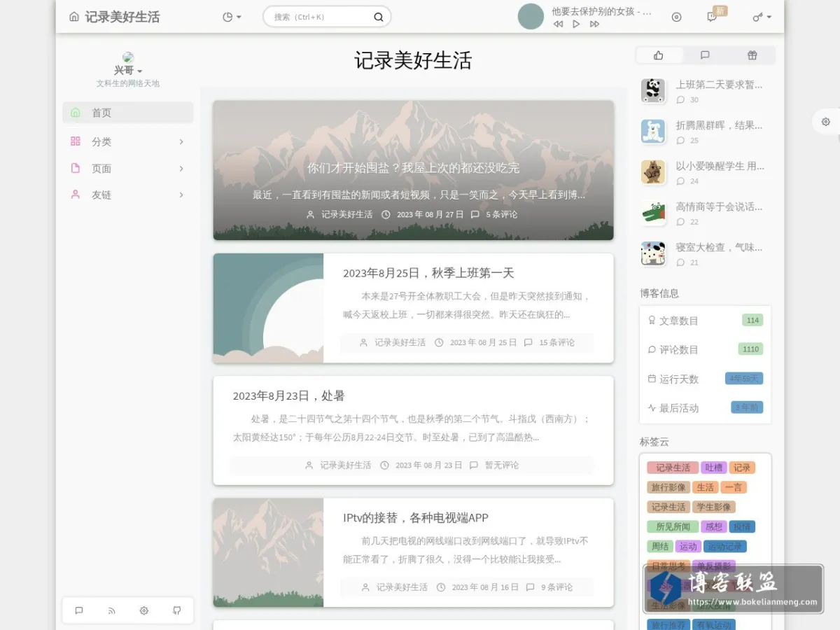The width and height of the screenshot is (840, 630).
Task: Click the home icon beside site title
Action: (74, 17)
